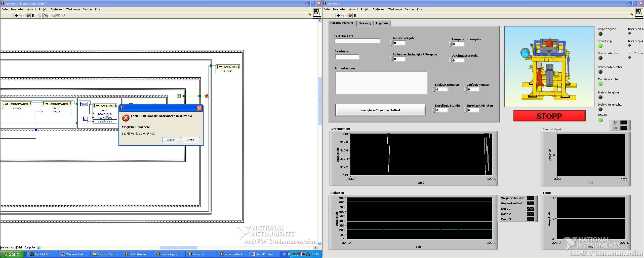Select the False boolean constant
The height and width of the screenshot is (258, 644).
(179, 96)
